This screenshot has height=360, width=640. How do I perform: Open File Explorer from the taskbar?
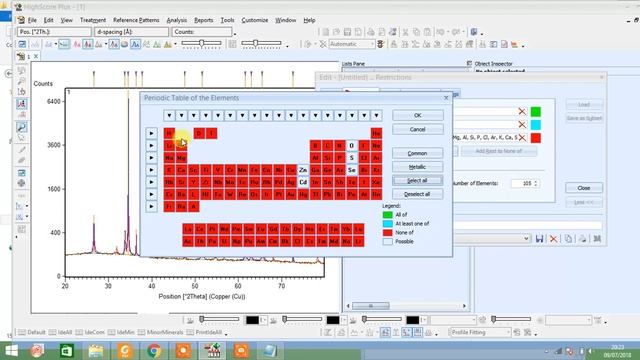96,351
